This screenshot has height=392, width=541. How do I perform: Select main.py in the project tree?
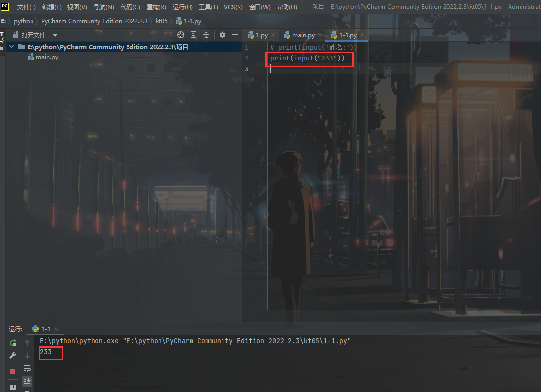[43, 57]
